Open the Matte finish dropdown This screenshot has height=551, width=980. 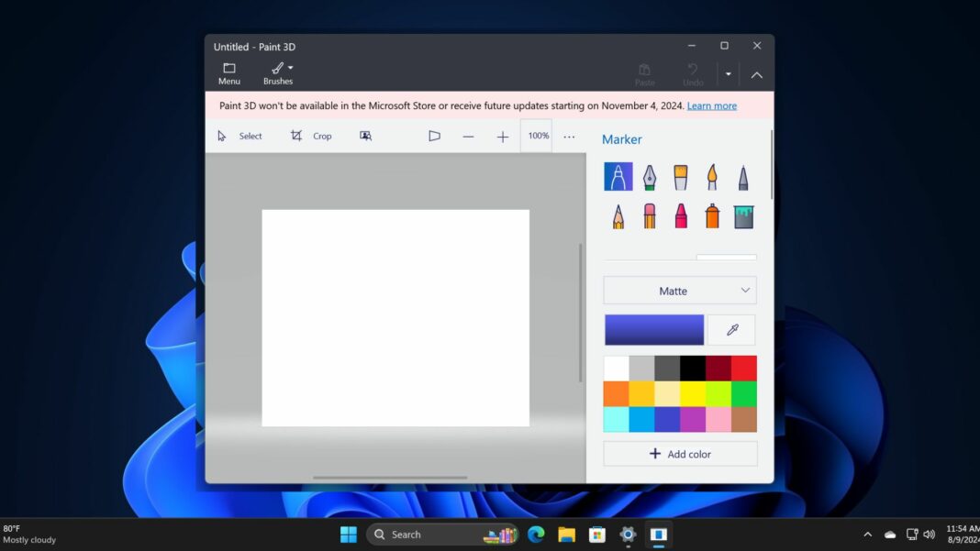coord(679,290)
